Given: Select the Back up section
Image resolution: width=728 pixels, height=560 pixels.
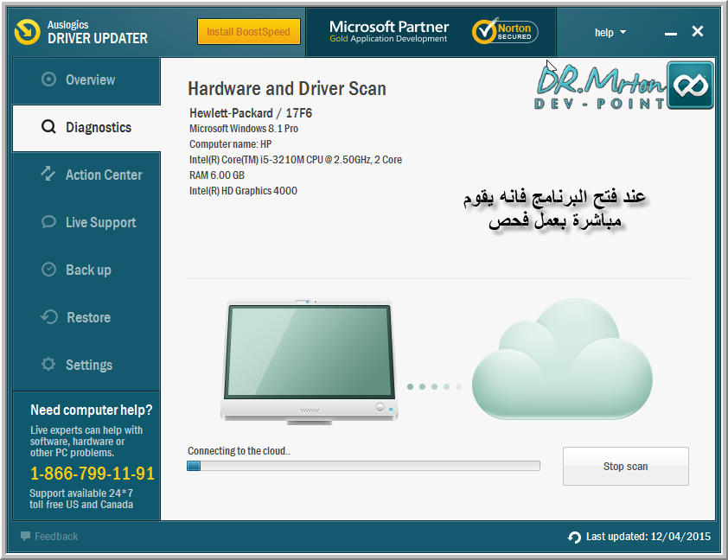Looking at the screenshot, I should point(86,270).
